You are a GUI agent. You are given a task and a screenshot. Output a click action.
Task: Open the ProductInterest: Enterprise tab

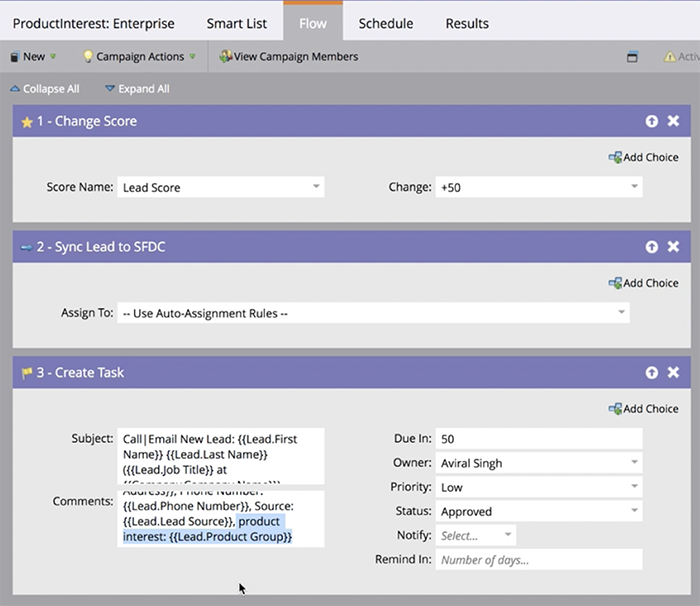(x=93, y=23)
